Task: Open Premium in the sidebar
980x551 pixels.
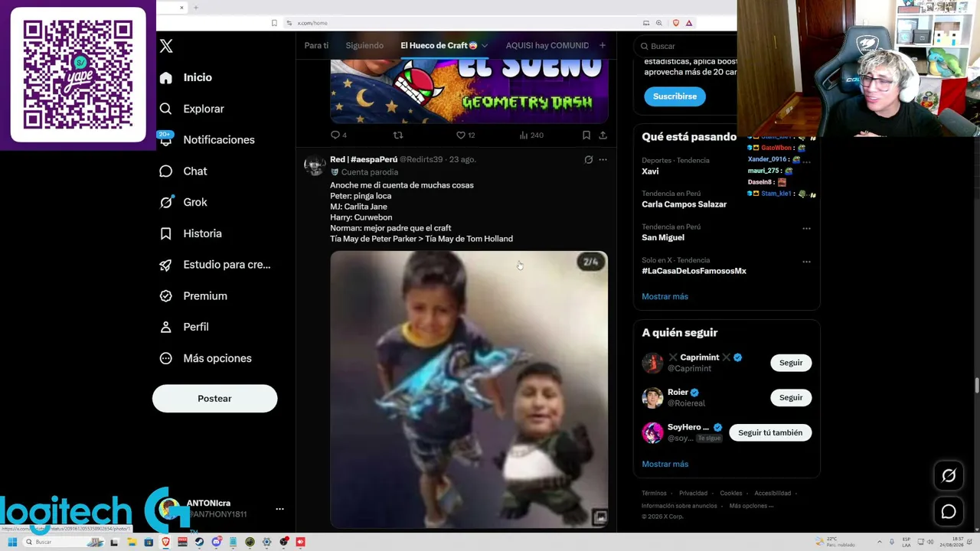Action: pyautogui.click(x=194, y=296)
